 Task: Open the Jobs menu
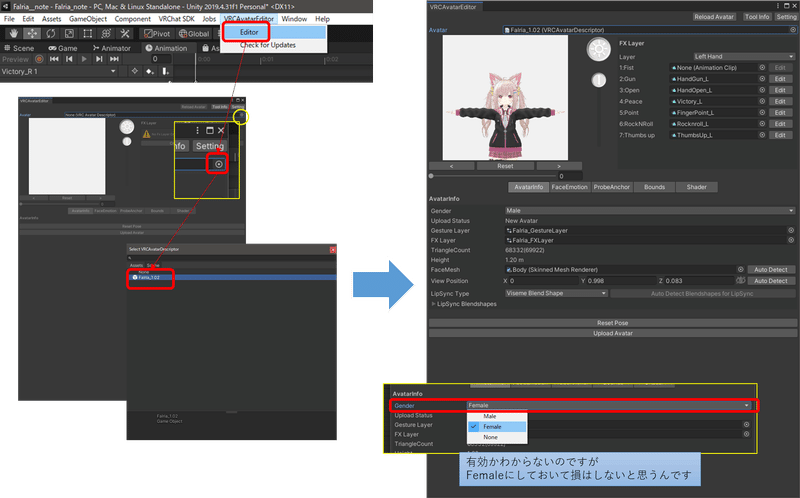pyautogui.click(x=209, y=19)
